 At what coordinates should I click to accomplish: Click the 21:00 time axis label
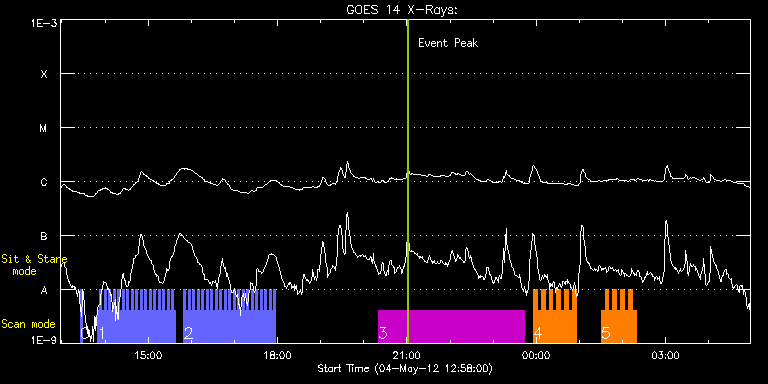coord(408,355)
